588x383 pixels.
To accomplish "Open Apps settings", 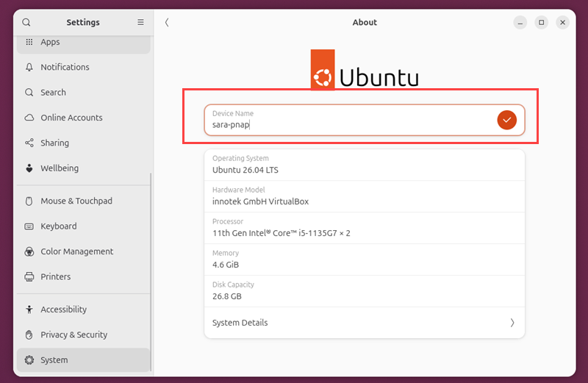I will (x=83, y=43).
